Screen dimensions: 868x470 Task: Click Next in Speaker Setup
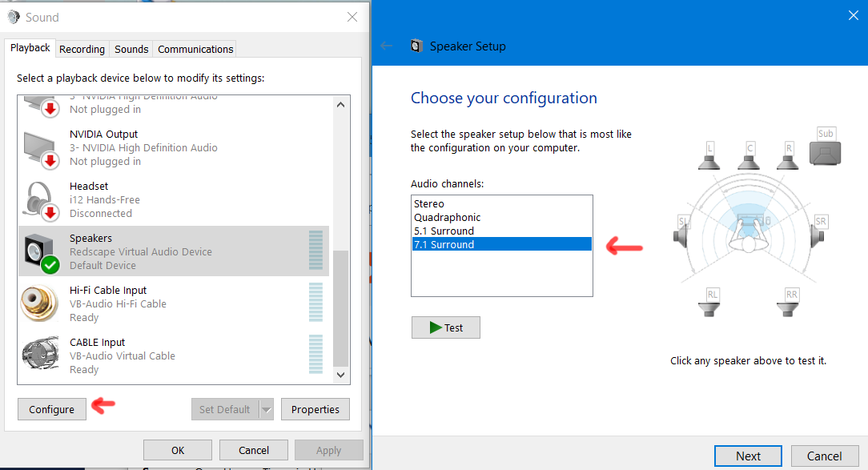(x=748, y=456)
